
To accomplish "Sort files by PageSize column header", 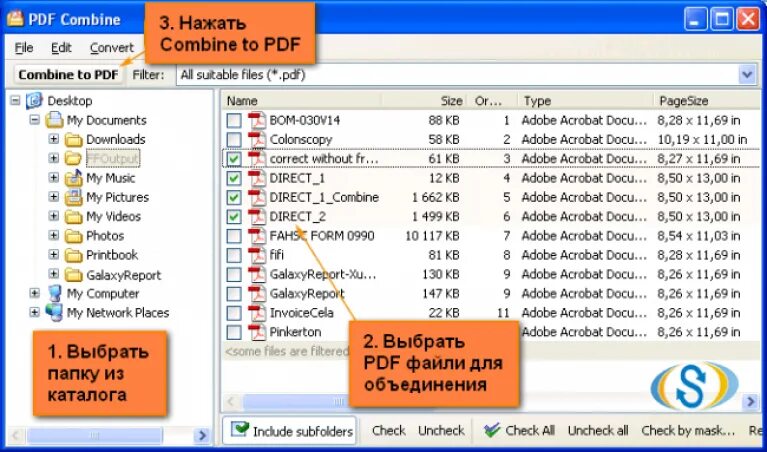I will pos(707,101).
